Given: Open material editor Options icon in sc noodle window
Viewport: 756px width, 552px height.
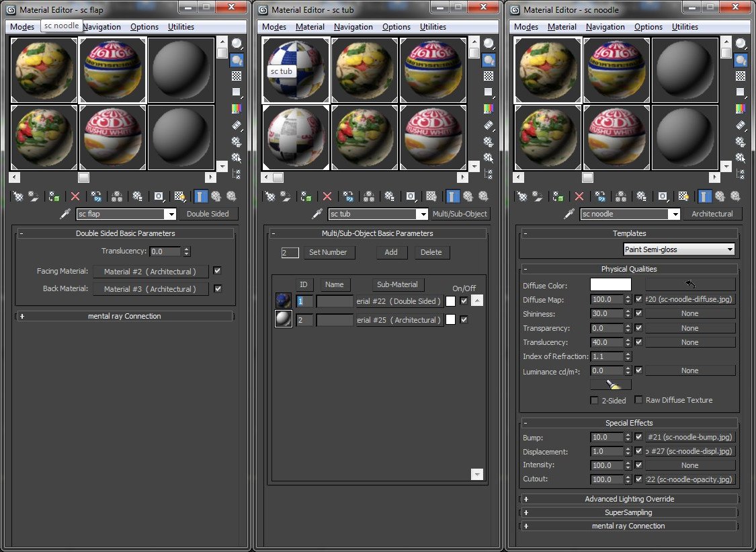Looking at the screenshot, I should coord(741,142).
